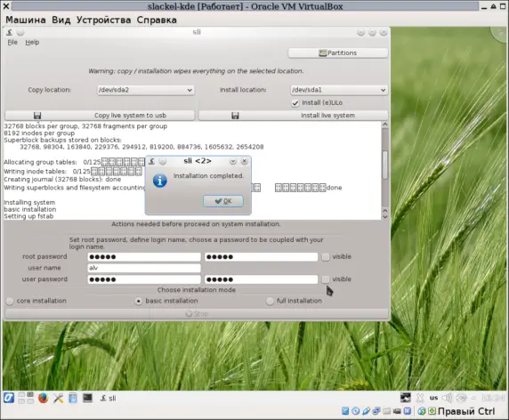Click the user password confirmation field
The height and width of the screenshot is (420, 509).
coord(261,279)
